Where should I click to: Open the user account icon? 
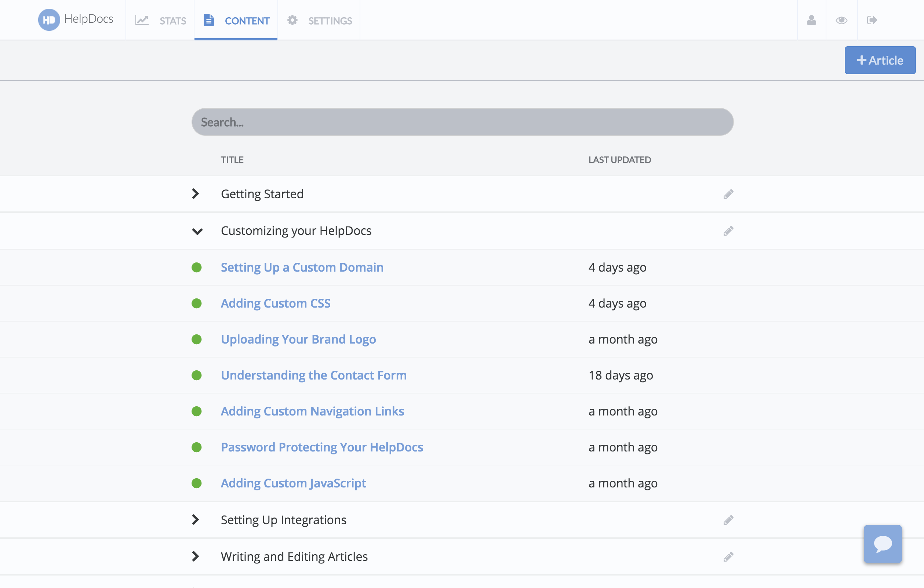tap(811, 20)
